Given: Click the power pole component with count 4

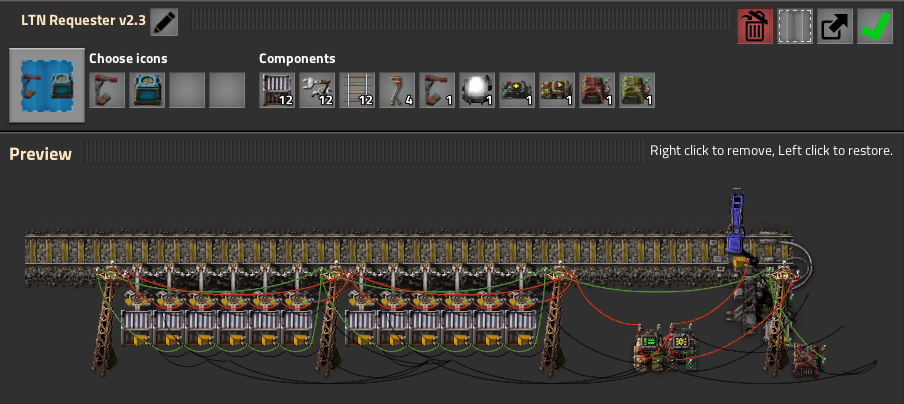Looking at the screenshot, I should tap(397, 89).
